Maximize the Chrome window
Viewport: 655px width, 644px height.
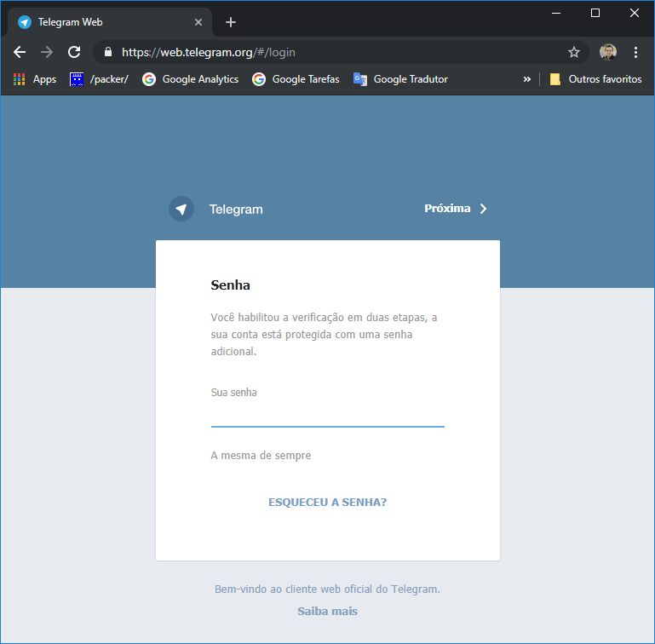(x=595, y=14)
